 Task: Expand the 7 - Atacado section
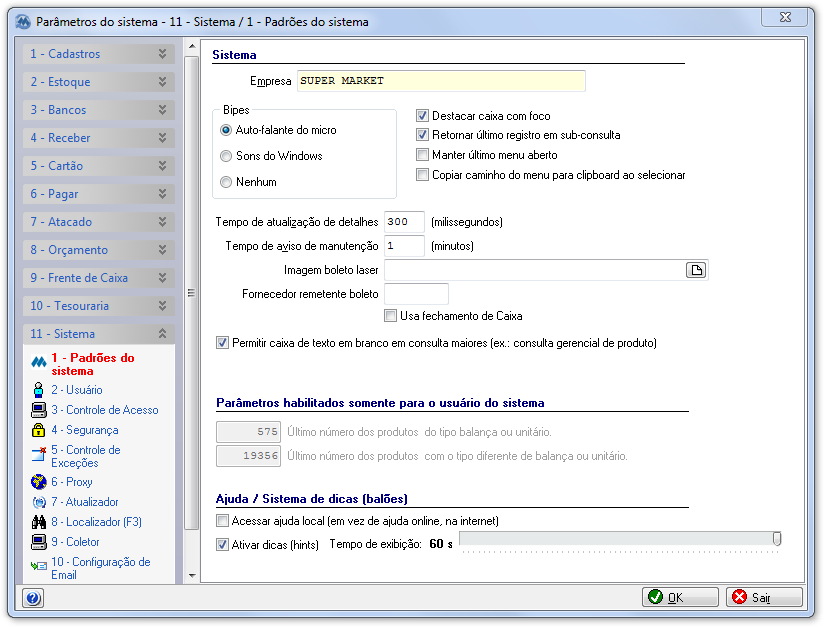(98, 221)
